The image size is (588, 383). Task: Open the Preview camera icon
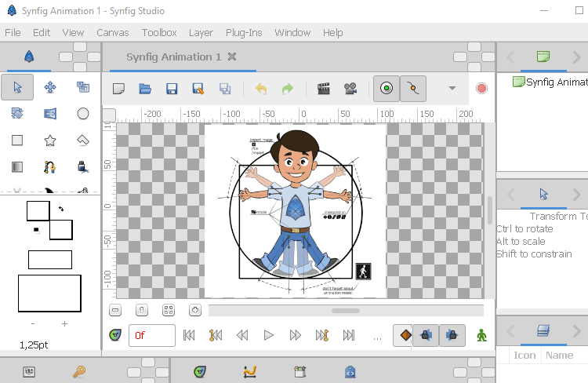pos(350,89)
